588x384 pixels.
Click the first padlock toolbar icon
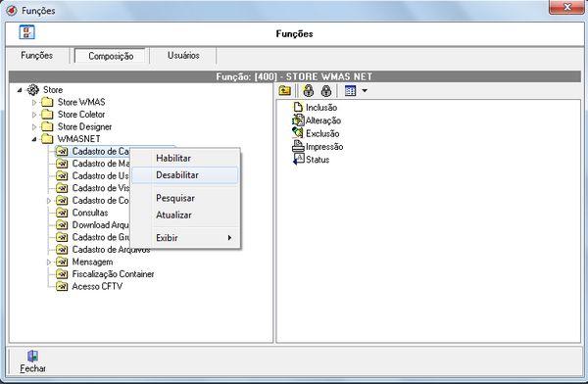pyautogui.click(x=309, y=90)
